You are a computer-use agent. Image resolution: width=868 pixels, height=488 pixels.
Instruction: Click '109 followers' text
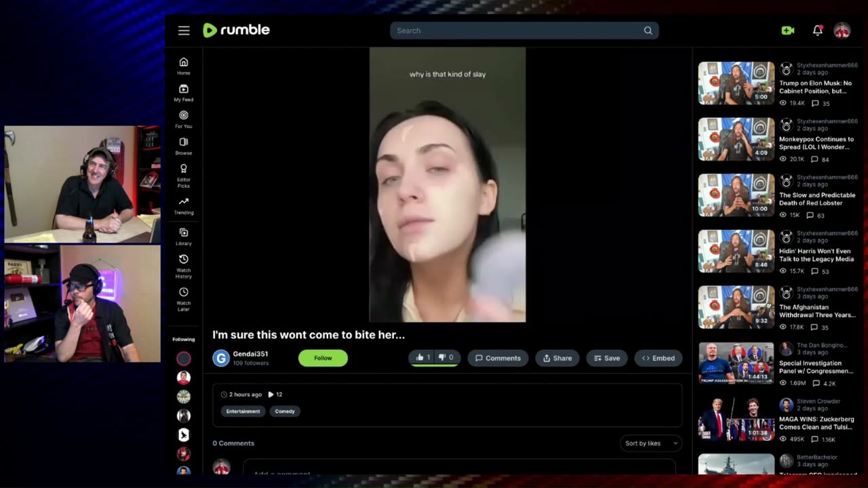[x=251, y=363]
